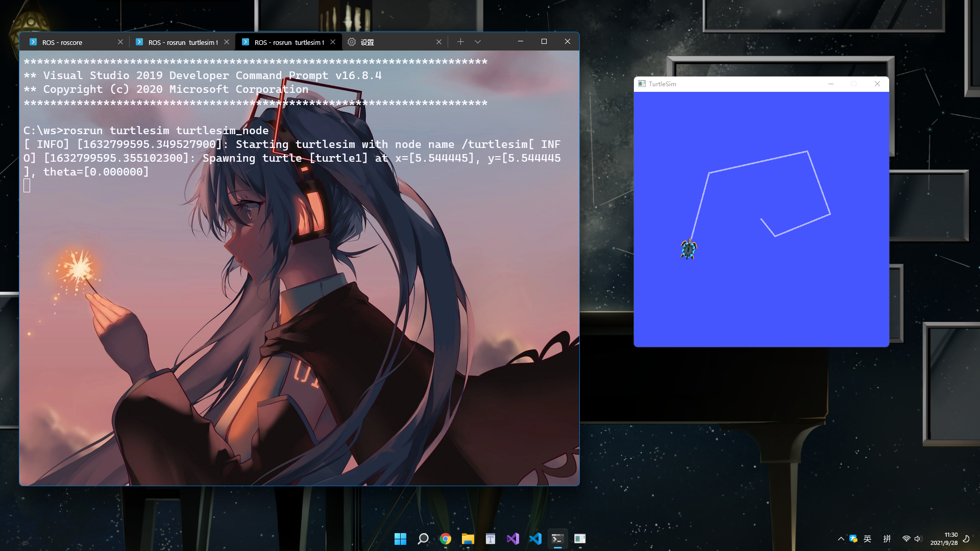Open Typora from the taskbar

click(x=490, y=539)
